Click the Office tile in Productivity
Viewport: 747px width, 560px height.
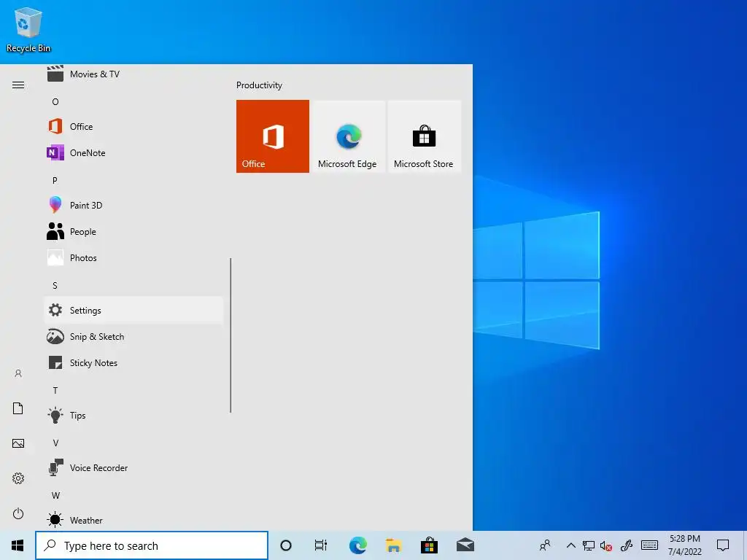click(x=273, y=136)
